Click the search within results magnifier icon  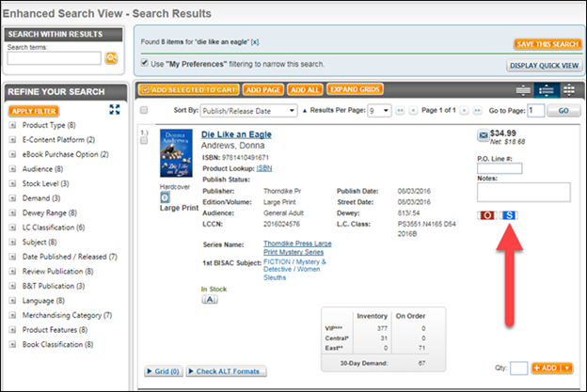tap(111, 59)
